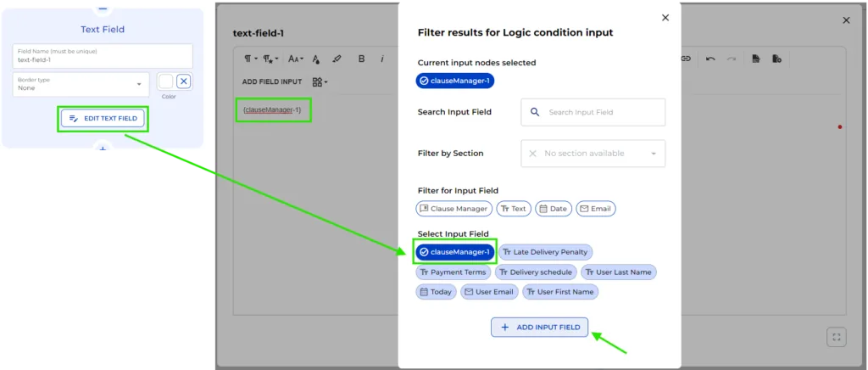
Task: Remove clauseManager-1 from current input nodes
Action: point(455,81)
